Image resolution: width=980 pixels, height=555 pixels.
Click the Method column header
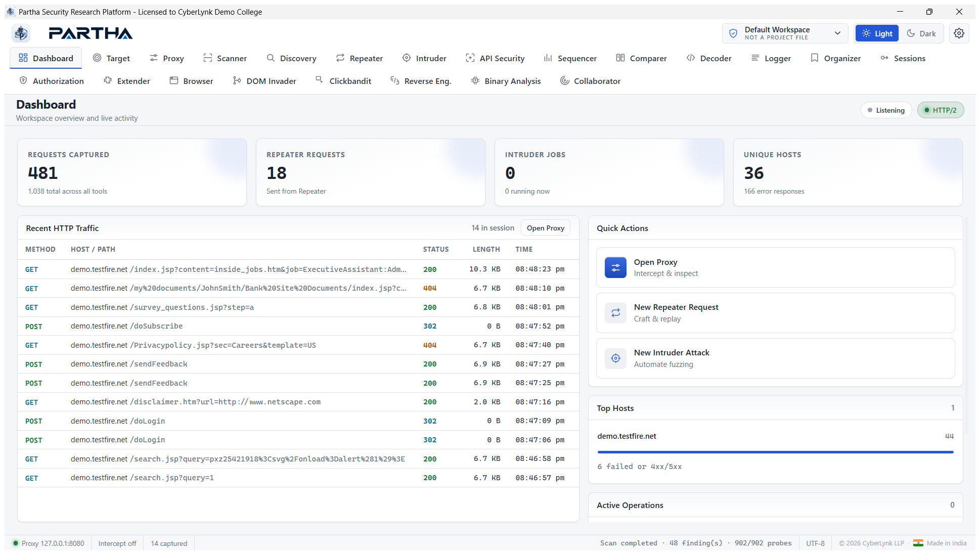(40, 249)
